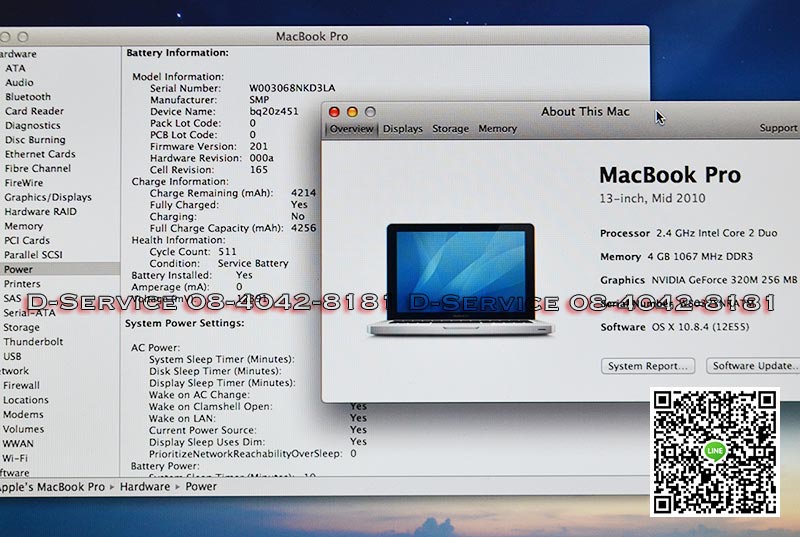Switch to the Memory tab
The height and width of the screenshot is (537, 800).
click(497, 129)
